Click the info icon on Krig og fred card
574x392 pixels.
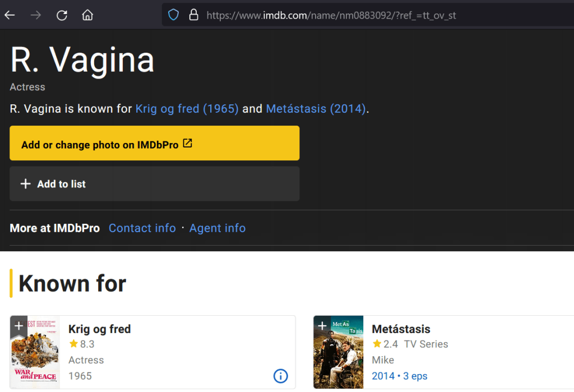(280, 376)
